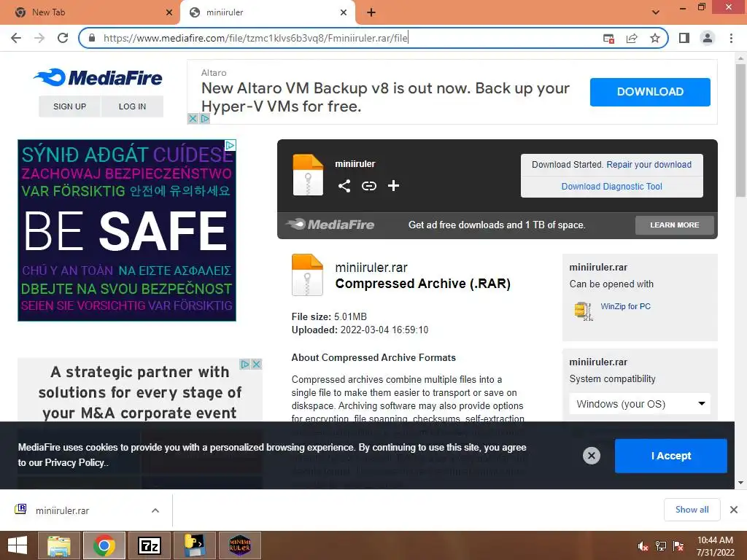
Task: Click the WinZip icon
Action: coord(583,311)
